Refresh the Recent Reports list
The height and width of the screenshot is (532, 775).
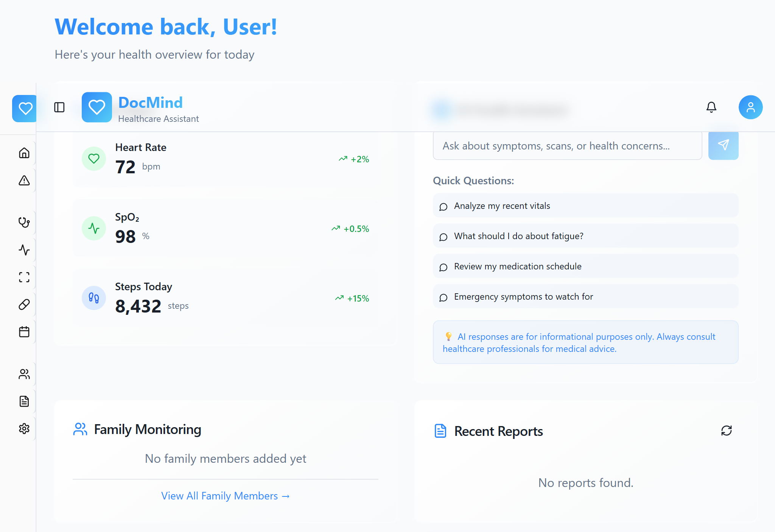[x=726, y=431]
